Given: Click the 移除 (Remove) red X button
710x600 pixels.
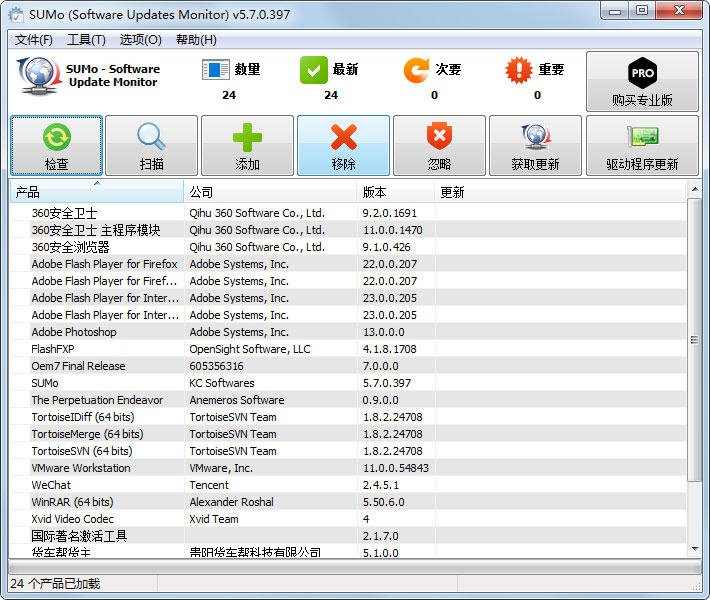Looking at the screenshot, I should click(x=343, y=145).
